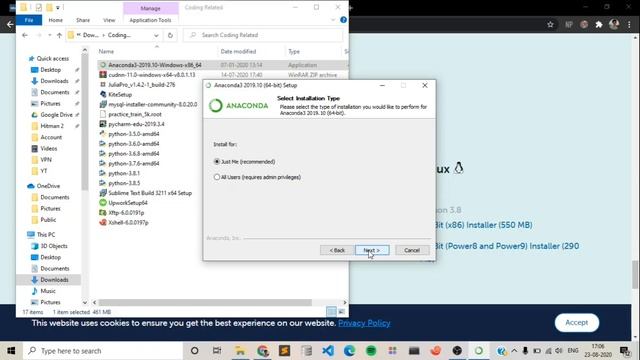The width and height of the screenshot is (640, 360).
Task: Click Back in Anaconda setup
Action: pyautogui.click(x=337, y=250)
